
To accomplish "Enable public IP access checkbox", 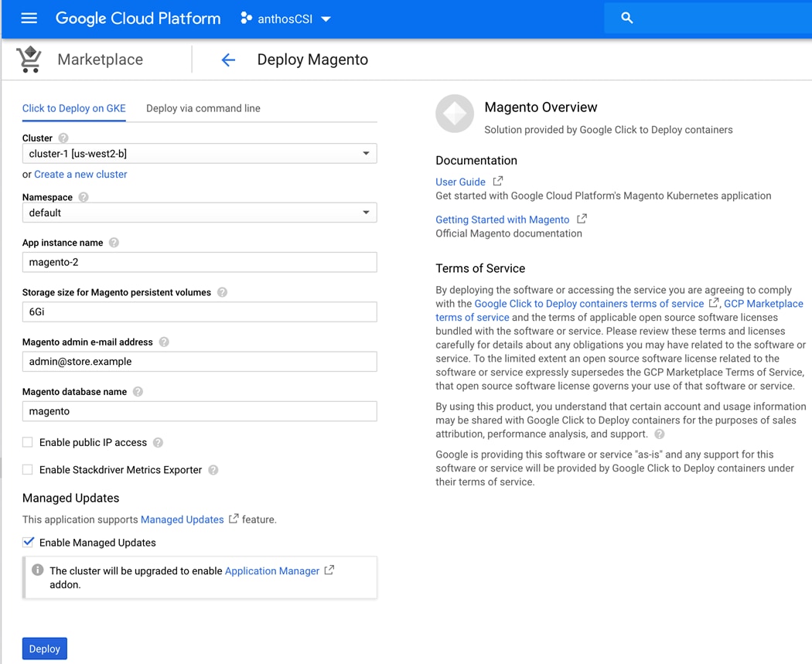I will coord(27,442).
